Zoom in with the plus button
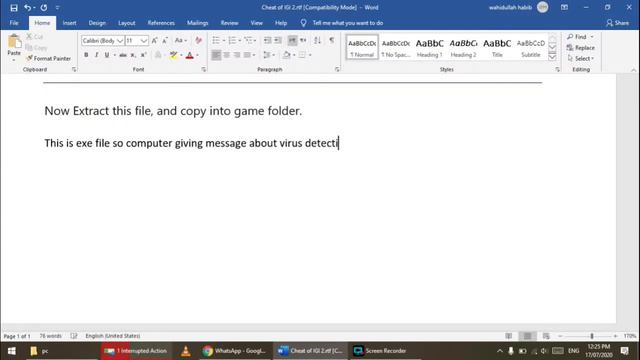The height and width of the screenshot is (360, 640). coord(616,336)
